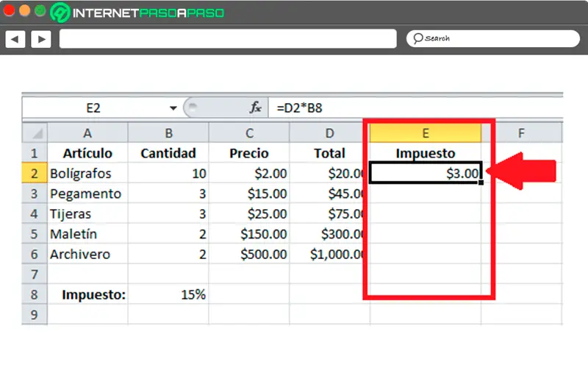Select the $3.00 tax cell E2

pyautogui.click(x=426, y=173)
